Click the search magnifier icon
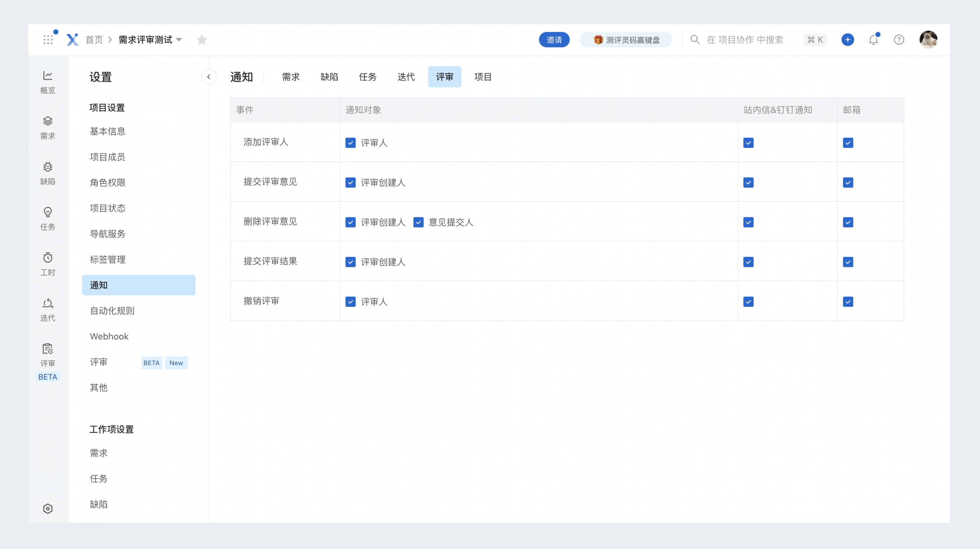This screenshot has height=549, width=980. pyautogui.click(x=695, y=39)
